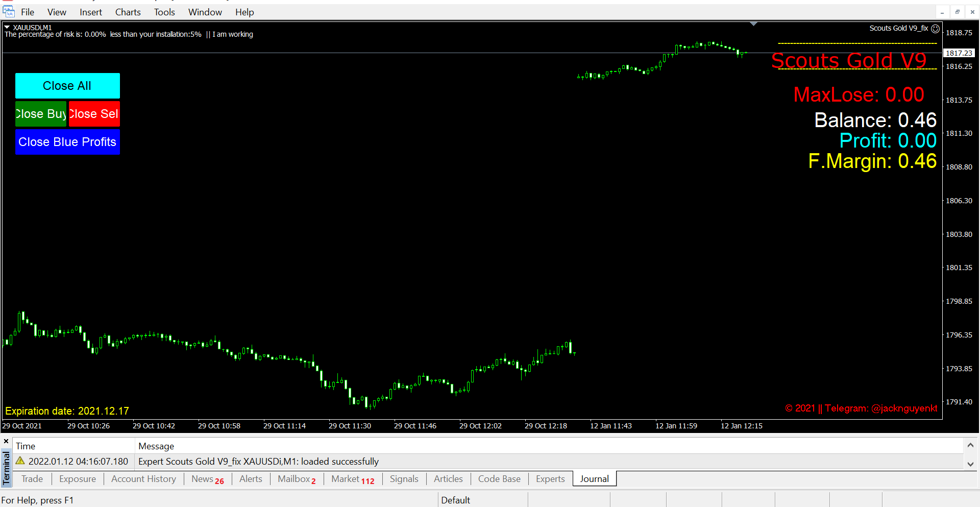
Task: Select the 'loaded successfully' journal message
Action: coord(258,462)
